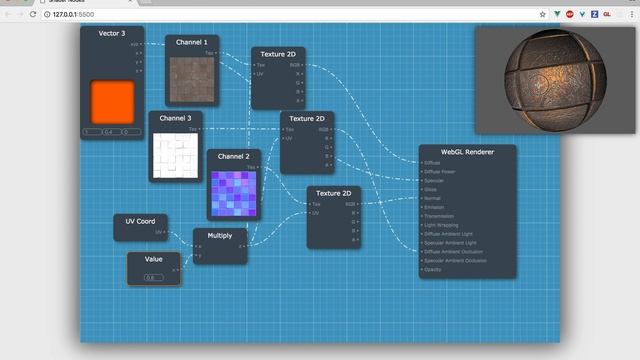Click the UV output port on UV Coord
The width and height of the screenshot is (640, 360).
click(164, 232)
